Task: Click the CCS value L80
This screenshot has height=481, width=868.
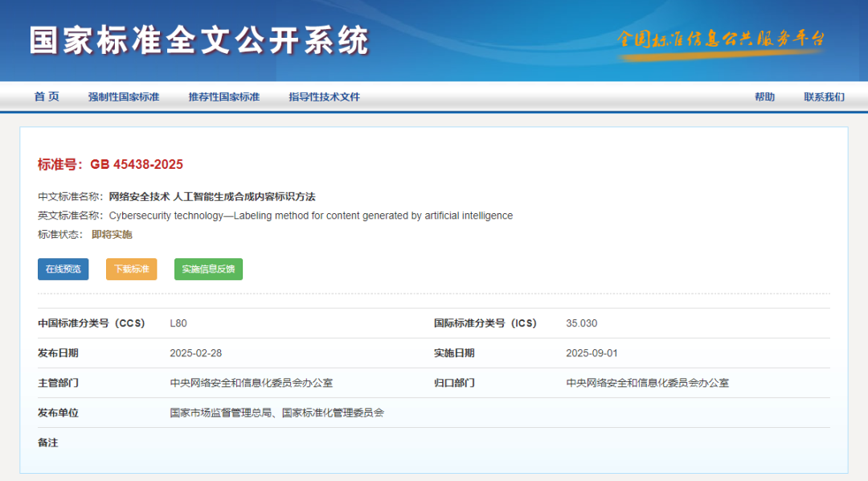Action: pyautogui.click(x=178, y=323)
